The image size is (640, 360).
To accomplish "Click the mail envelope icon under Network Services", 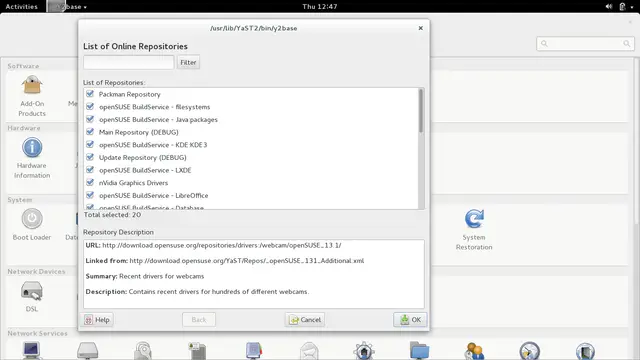I will pyautogui.click(x=309, y=351).
